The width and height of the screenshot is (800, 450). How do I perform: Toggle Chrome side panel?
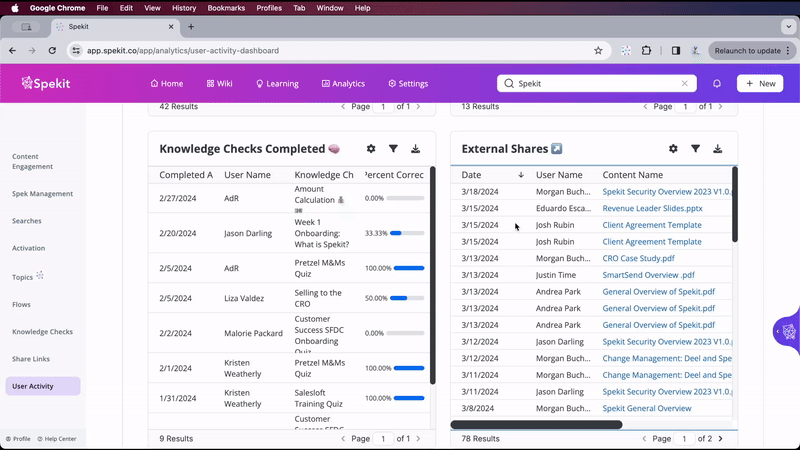676,51
